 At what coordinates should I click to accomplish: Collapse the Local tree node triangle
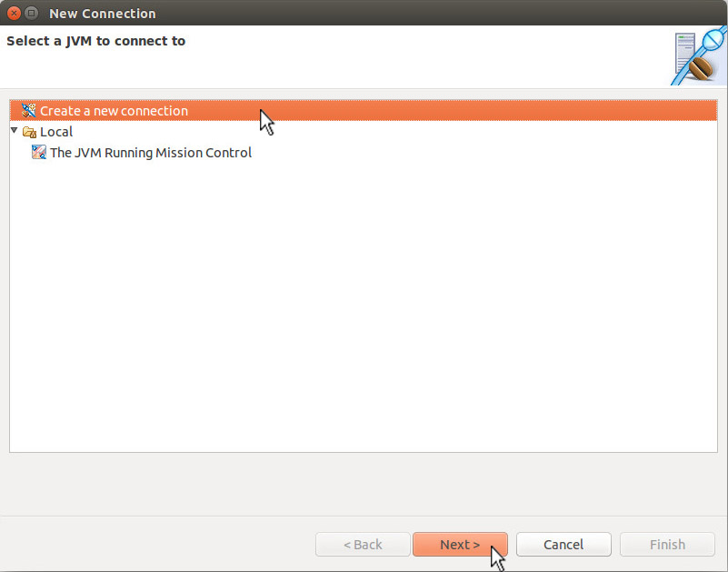pyautogui.click(x=14, y=131)
